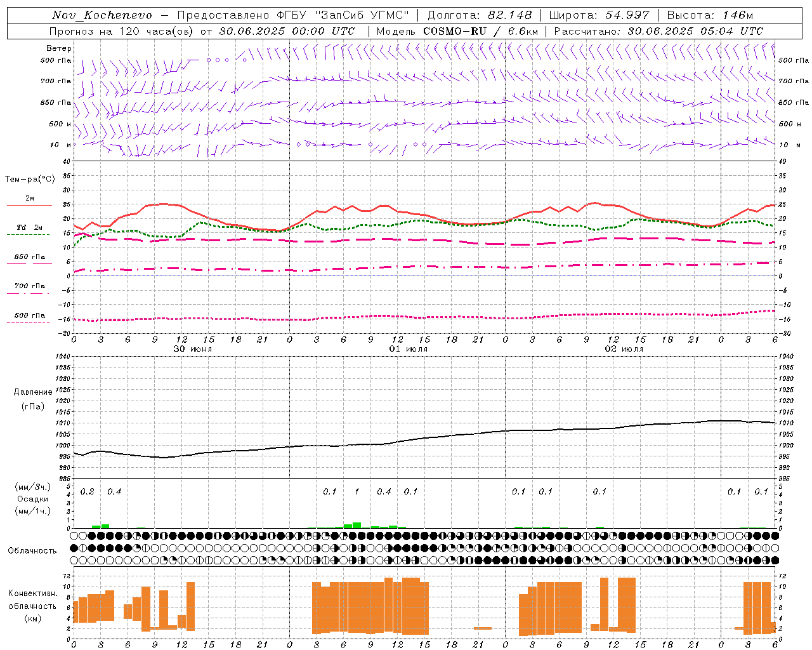812x650 pixels.
Task: Click the 'Конвективн.' convective cloud label
Action: pos(33,594)
